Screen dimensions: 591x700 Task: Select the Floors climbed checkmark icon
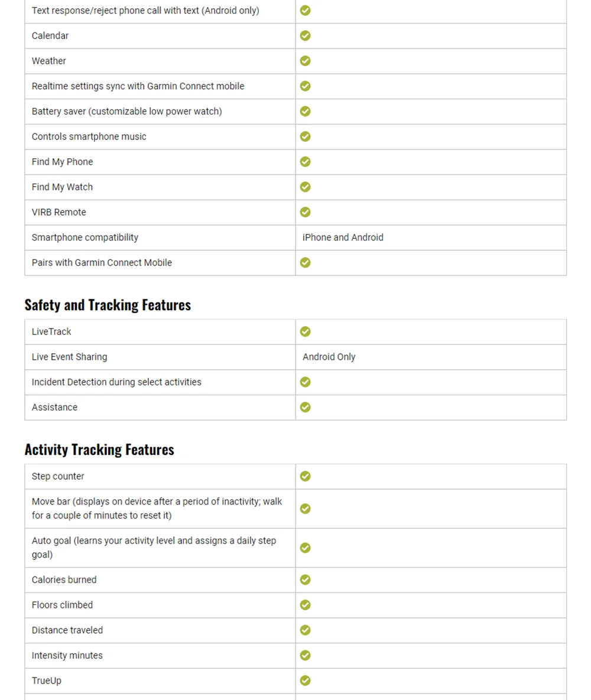305,605
